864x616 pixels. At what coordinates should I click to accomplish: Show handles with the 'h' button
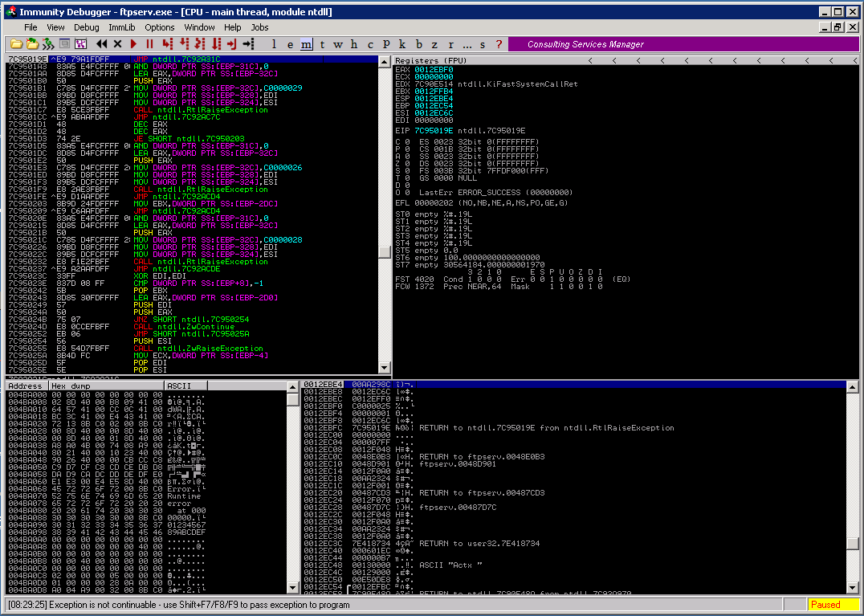coord(354,44)
